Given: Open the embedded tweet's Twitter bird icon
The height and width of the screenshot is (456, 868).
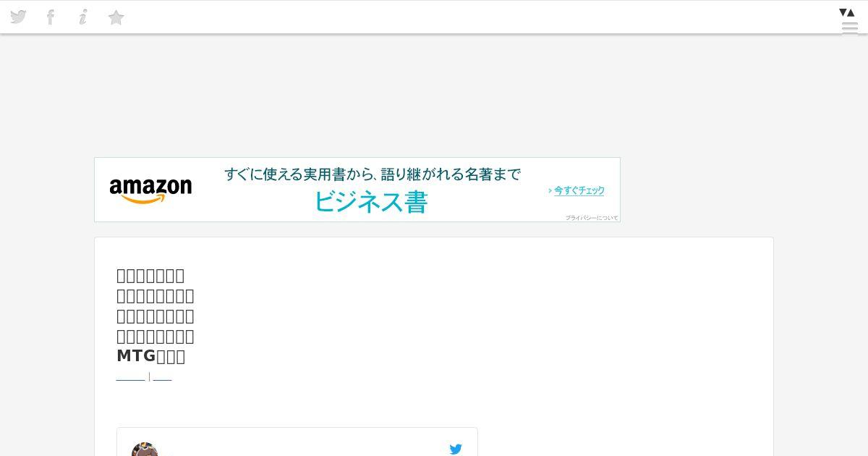Looking at the screenshot, I should tap(456, 449).
